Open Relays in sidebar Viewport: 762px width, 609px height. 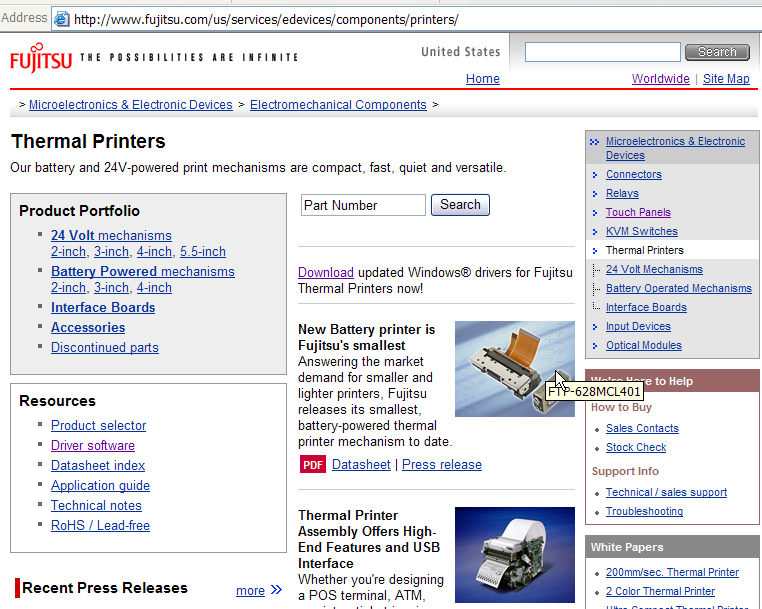[x=622, y=193]
